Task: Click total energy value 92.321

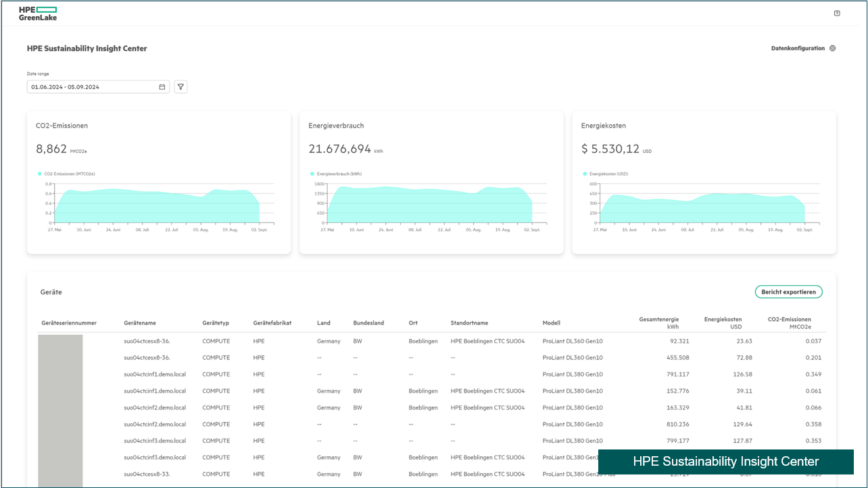Action: 679,341
